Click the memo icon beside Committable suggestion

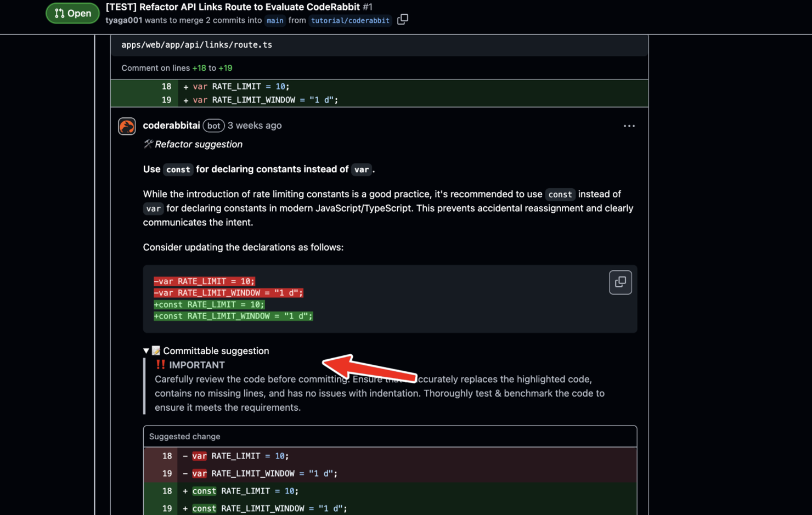(156, 350)
